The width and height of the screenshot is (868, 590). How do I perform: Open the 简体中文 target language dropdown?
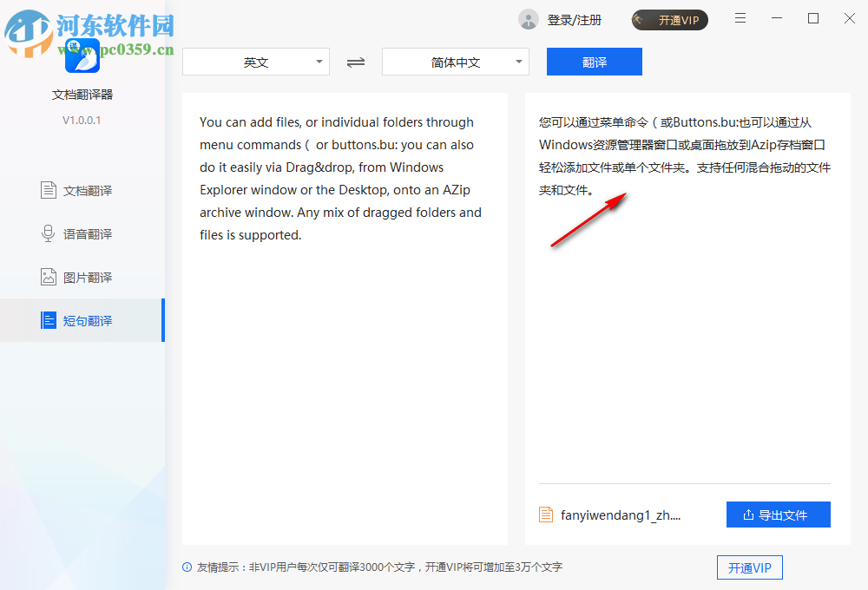pos(455,62)
